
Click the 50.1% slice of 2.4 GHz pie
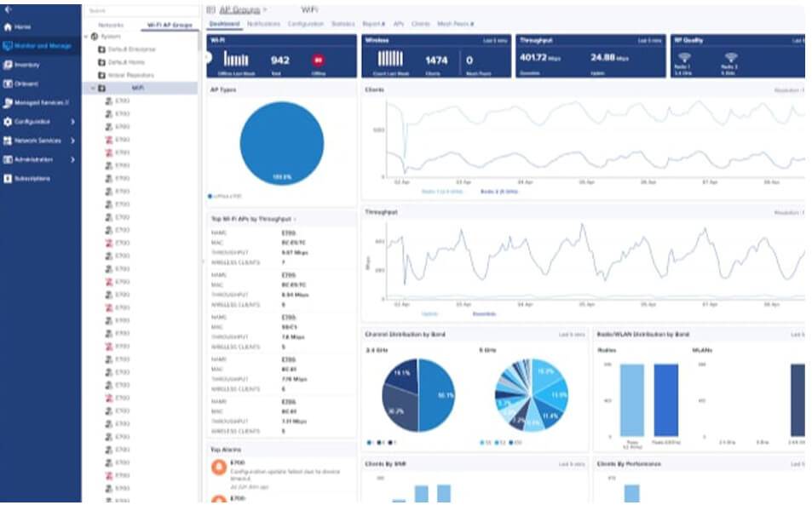pos(438,395)
